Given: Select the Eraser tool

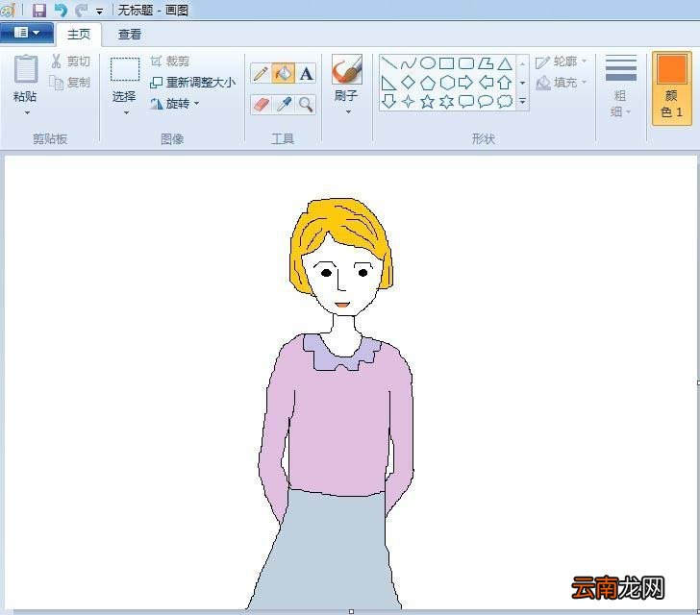Looking at the screenshot, I should (x=261, y=105).
